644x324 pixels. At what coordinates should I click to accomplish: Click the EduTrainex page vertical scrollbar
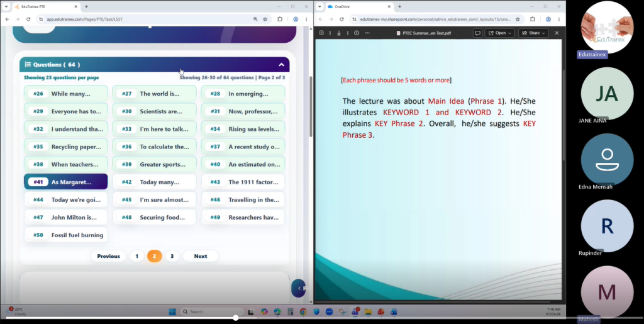pyautogui.click(x=311, y=106)
